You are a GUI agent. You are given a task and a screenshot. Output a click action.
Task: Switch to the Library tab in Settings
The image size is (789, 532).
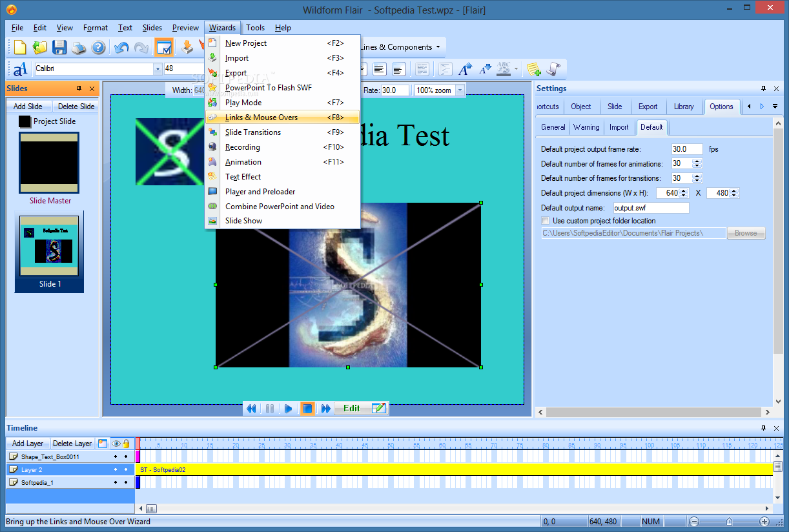tap(684, 107)
